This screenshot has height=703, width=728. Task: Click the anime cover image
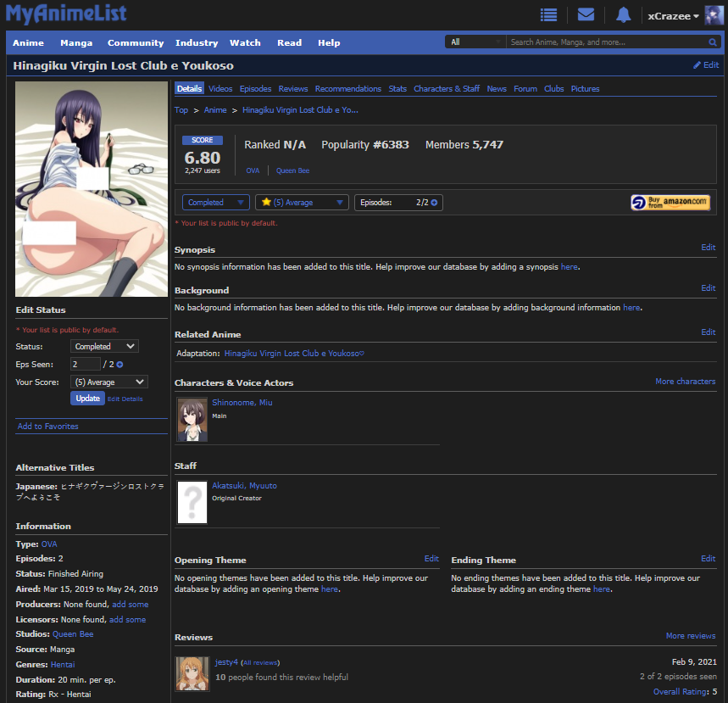(92, 189)
